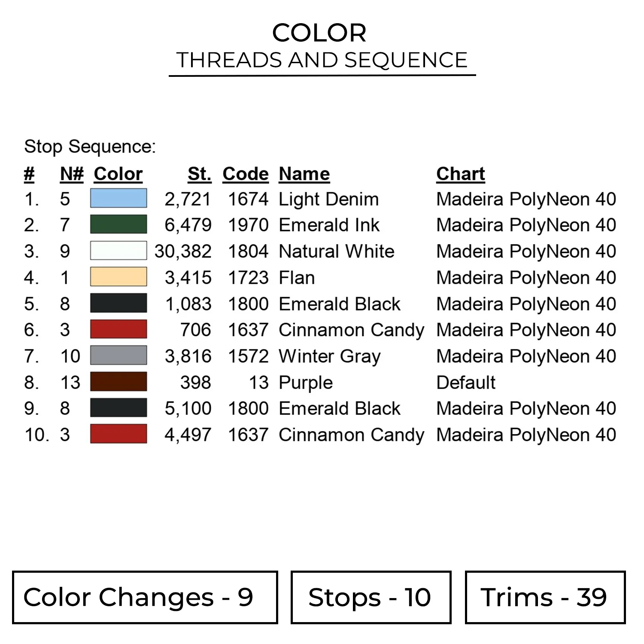
Task: Click the N# column header
Action: coord(72,174)
